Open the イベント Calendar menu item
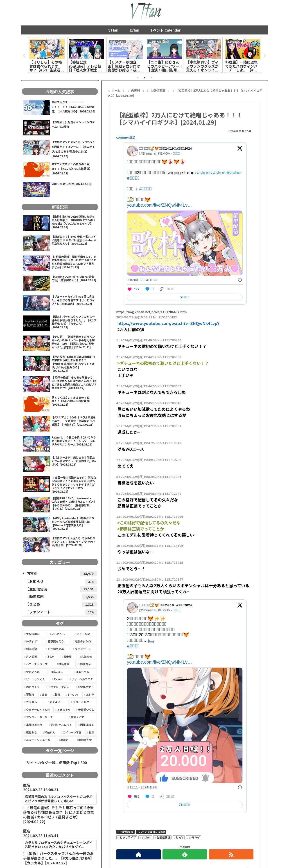The width and height of the screenshot is (289, 868). click(165, 30)
